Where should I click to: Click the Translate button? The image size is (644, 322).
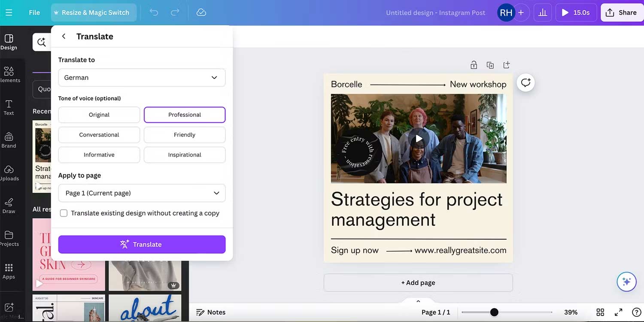(142, 244)
